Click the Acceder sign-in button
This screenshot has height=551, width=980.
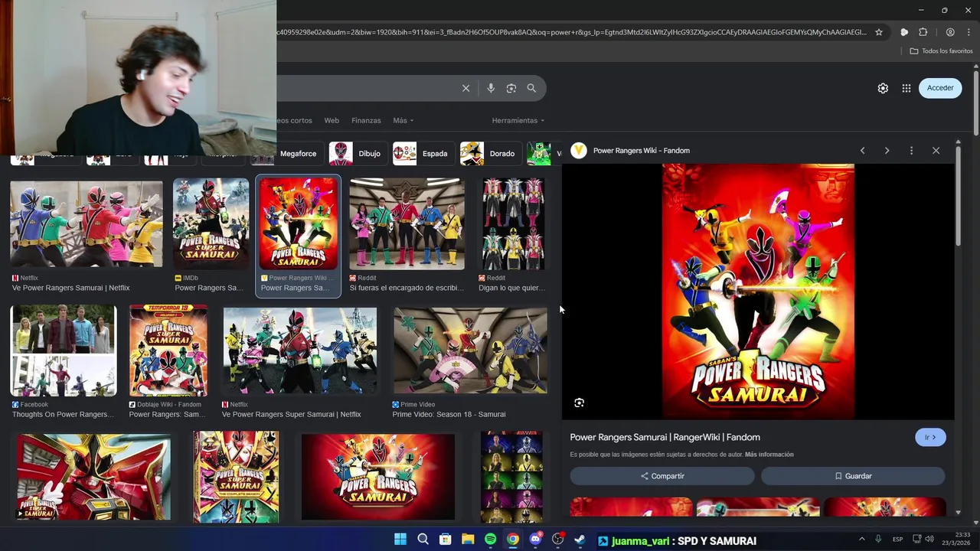(940, 88)
